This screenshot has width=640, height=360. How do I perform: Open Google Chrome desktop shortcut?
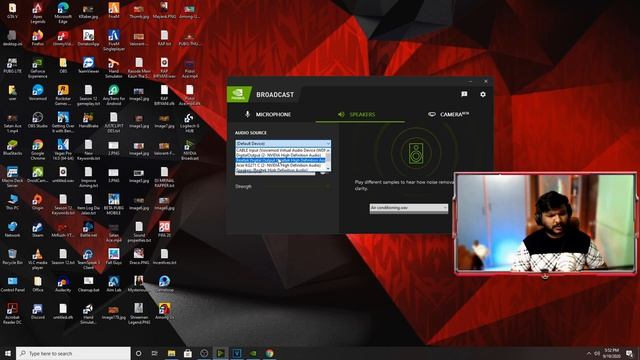(x=38, y=149)
